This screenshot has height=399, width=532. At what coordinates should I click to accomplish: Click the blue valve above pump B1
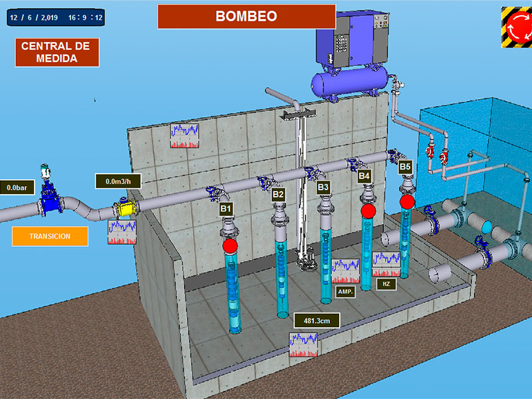pos(215,194)
